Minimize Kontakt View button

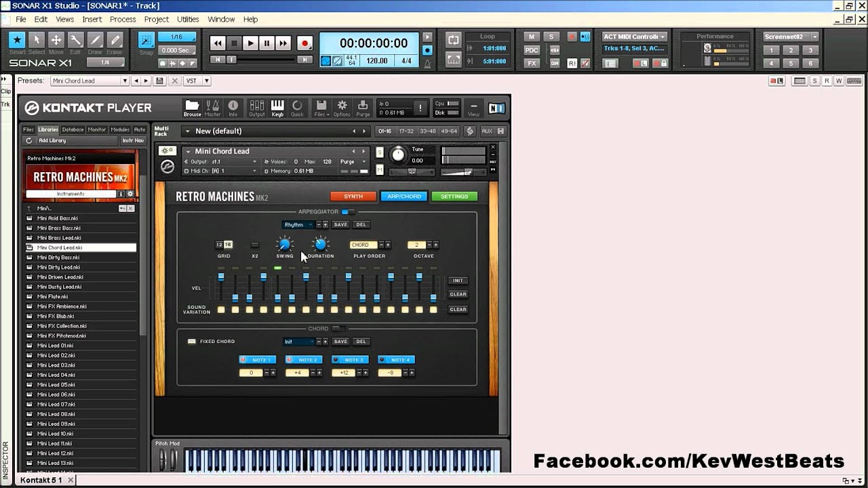coord(473,108)
